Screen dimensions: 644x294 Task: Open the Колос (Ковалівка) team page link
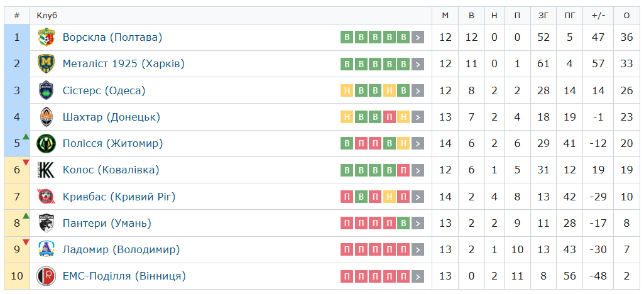point(111,170)
